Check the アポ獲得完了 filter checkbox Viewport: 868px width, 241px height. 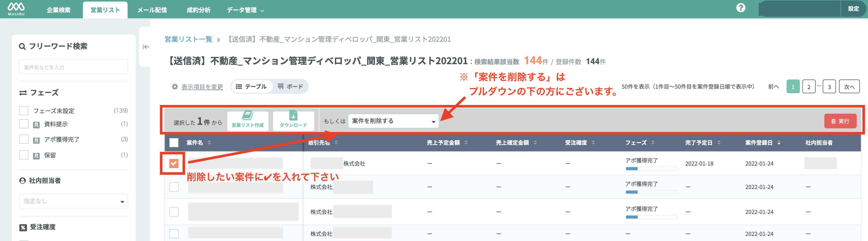point(24,139)
